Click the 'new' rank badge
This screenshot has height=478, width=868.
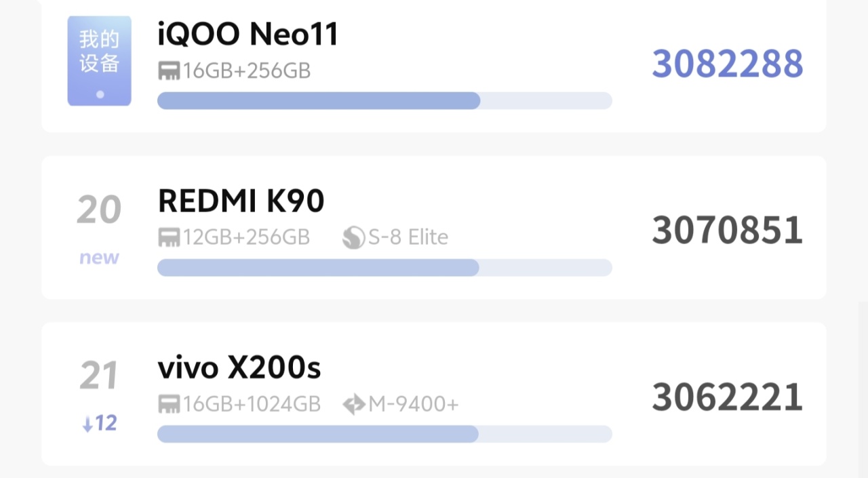pos(99,258)
